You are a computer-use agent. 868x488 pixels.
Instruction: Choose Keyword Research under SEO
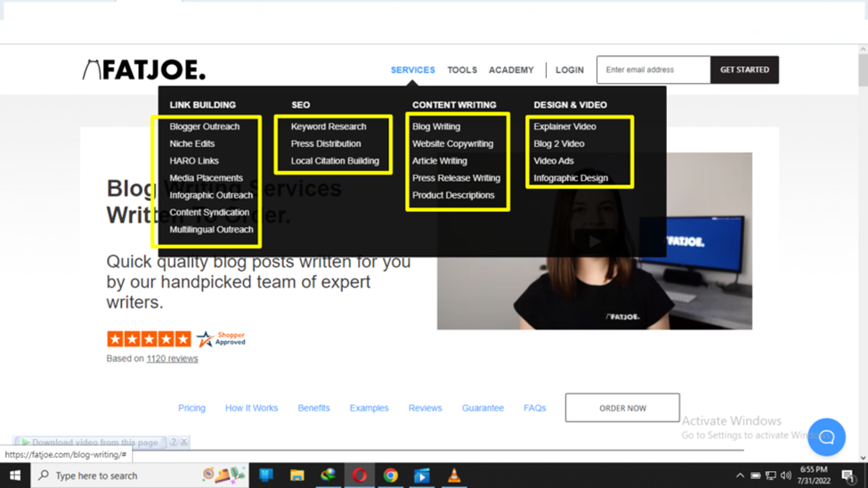(329, 126)
